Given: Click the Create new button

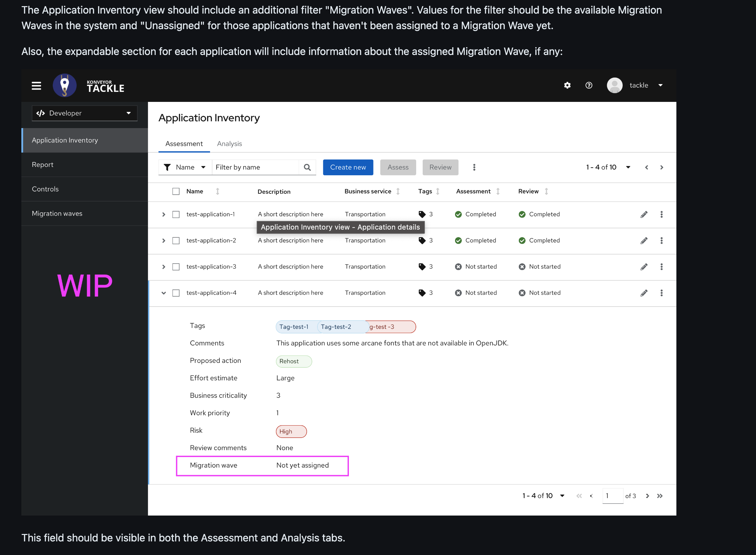Looking at the screenshot, I should tap(348, 167).
